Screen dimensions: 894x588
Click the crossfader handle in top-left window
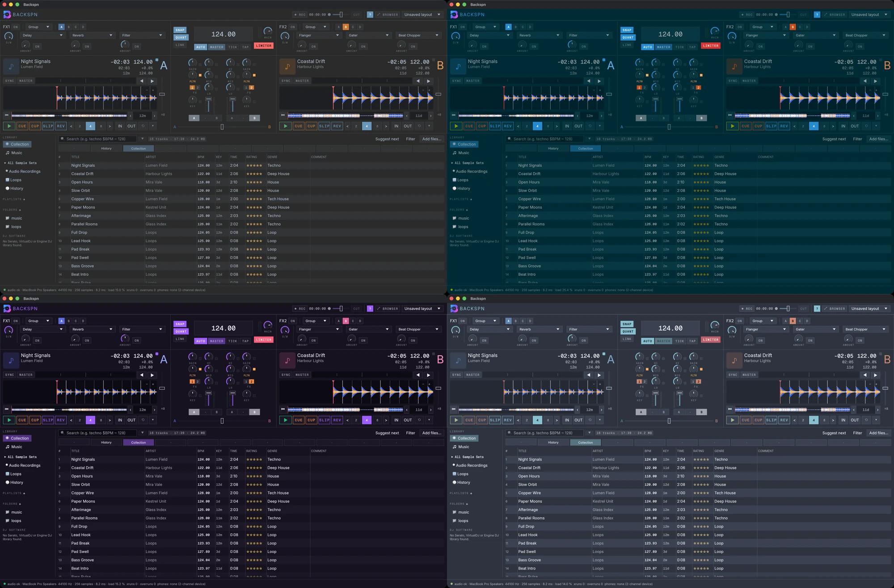[222, 127]
